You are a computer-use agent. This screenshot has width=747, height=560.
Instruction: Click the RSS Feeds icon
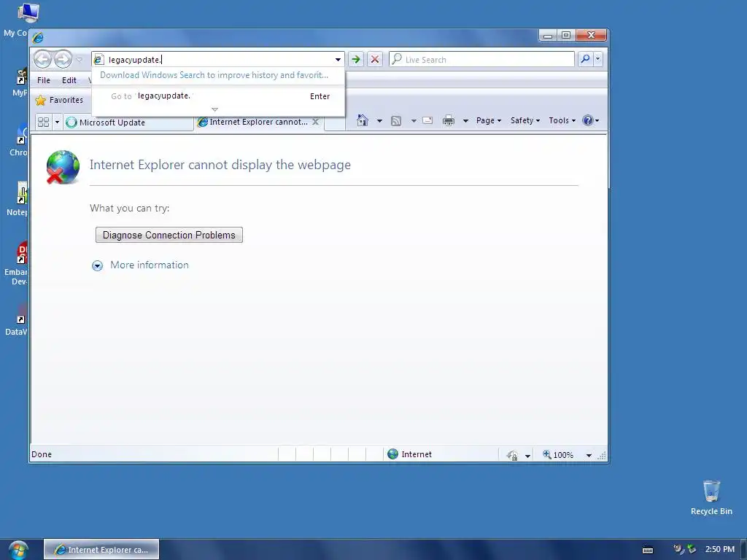[x=396, y=121]
